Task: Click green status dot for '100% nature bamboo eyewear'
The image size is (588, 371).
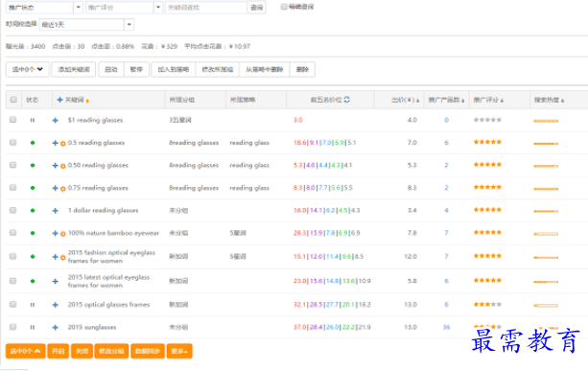Action: click(33, 233)
